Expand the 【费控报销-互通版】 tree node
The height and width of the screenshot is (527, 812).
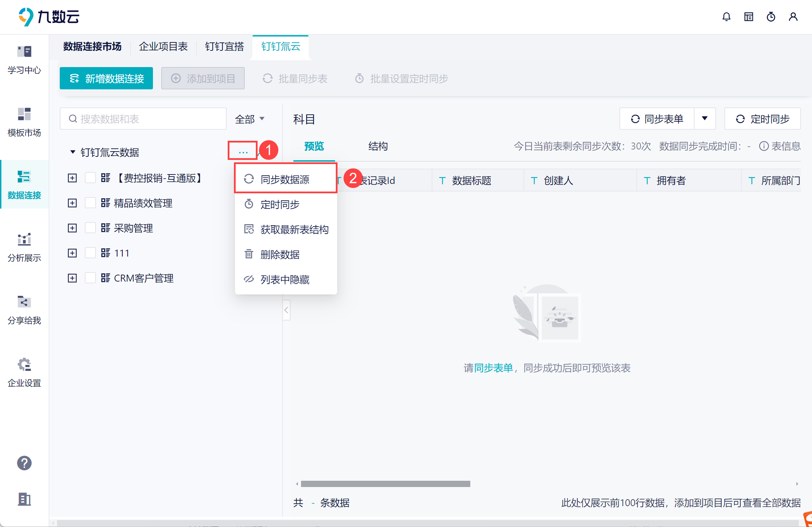(72, 178)
